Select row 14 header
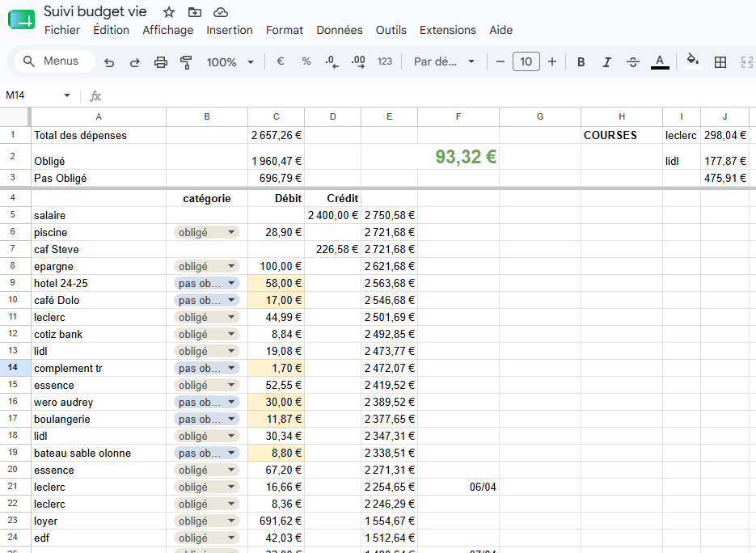The image size is (756, 553). coord(13,367)
